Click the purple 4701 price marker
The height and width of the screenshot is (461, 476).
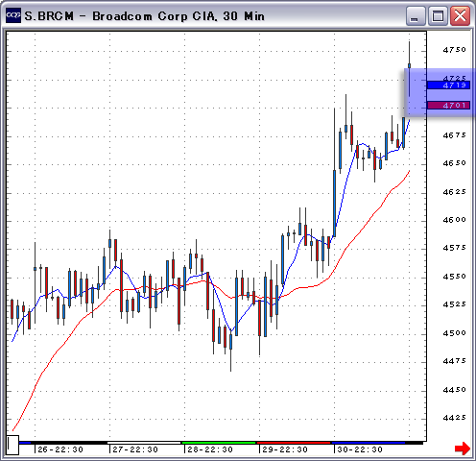click(x=448, y=105)
